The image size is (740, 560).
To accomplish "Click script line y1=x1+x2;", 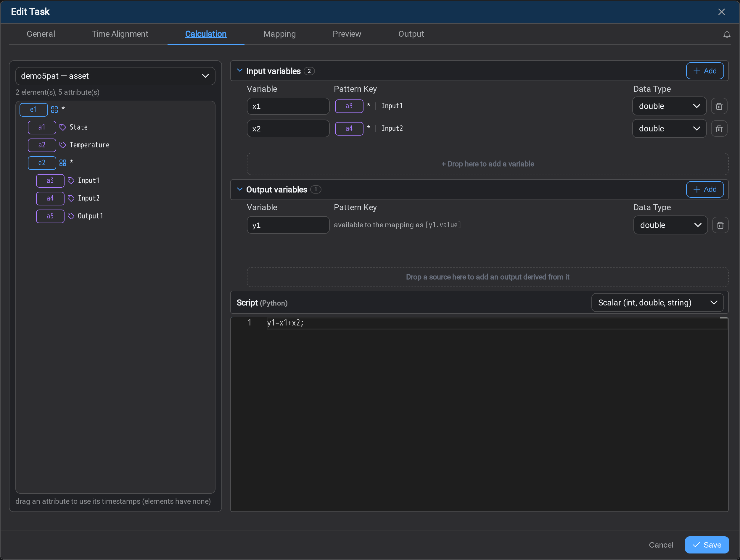I will (x=285, y=323).
